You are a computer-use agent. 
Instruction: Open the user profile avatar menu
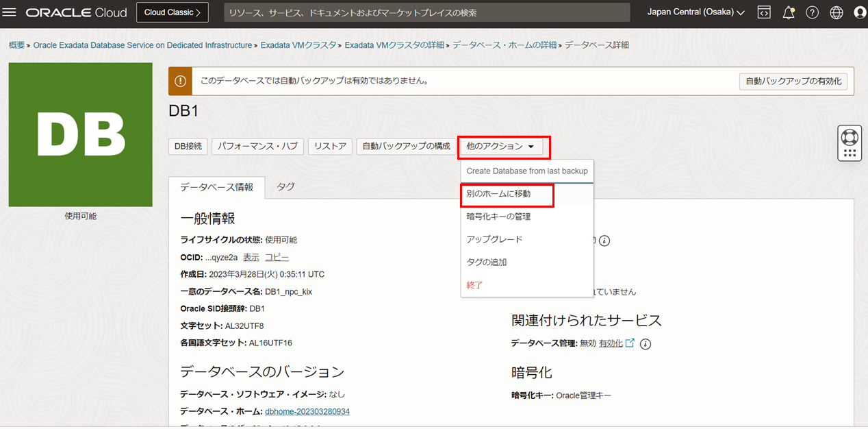[x=860, y=12]
